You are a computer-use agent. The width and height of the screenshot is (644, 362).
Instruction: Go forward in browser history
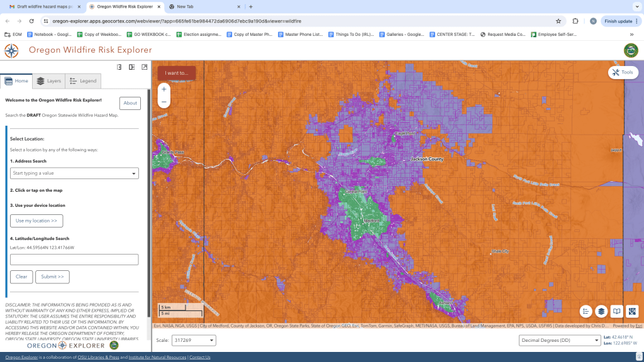pos(19,21)
